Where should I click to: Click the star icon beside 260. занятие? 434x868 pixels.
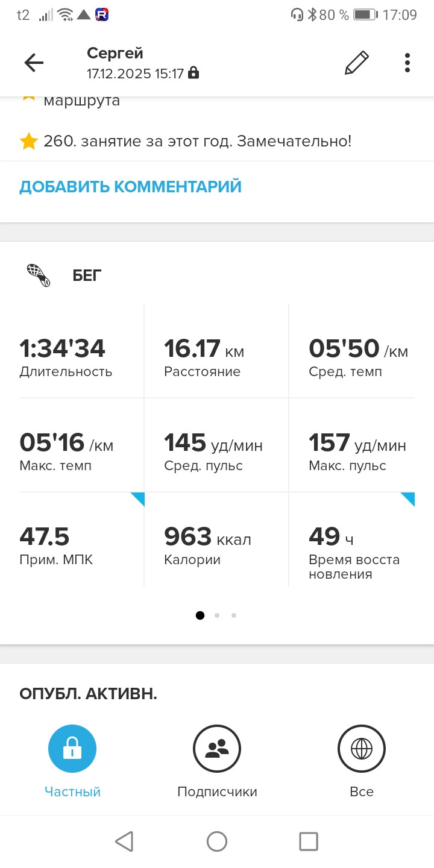pyautogui.click(x=28, y=142)
